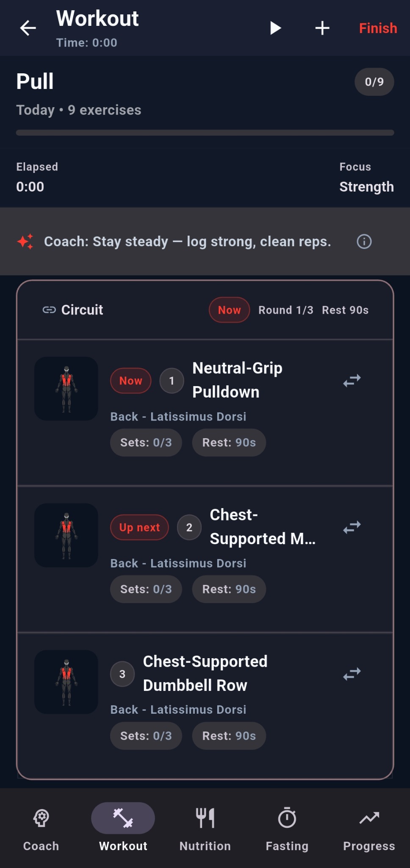Tap the sparkle Coach icon

pyautogui.click(x=25, y=242)
